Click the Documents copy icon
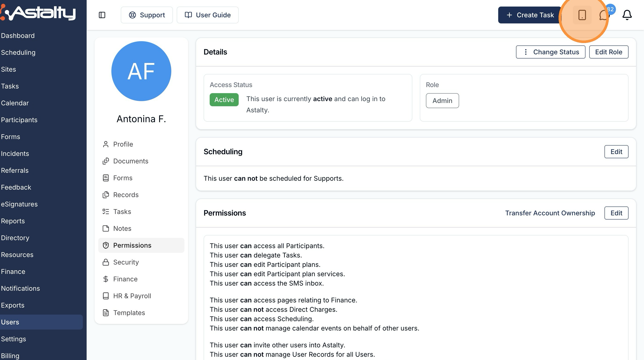Viewport: 644px width, 360px height. pos(106,161)
